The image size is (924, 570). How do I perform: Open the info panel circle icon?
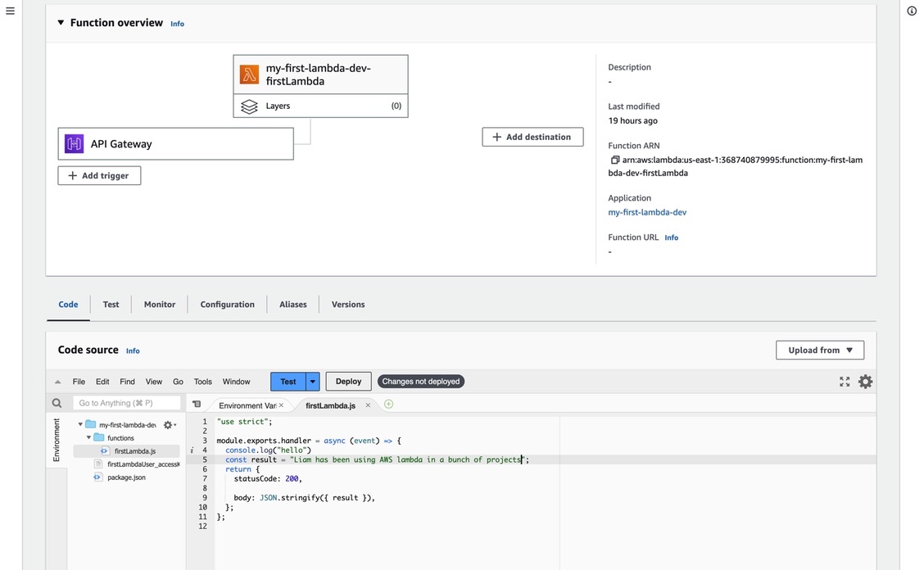(912, 11)
